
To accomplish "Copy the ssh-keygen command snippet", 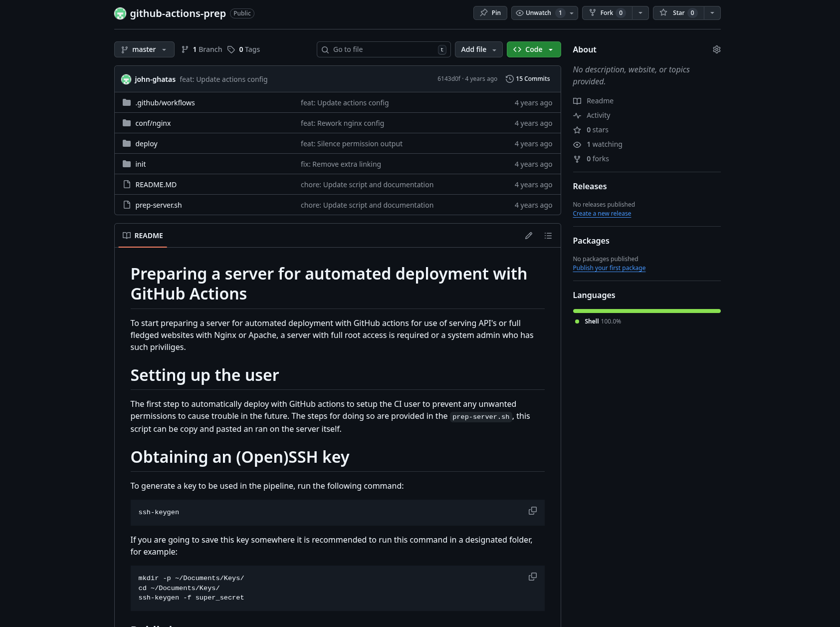I will [532, 511].
